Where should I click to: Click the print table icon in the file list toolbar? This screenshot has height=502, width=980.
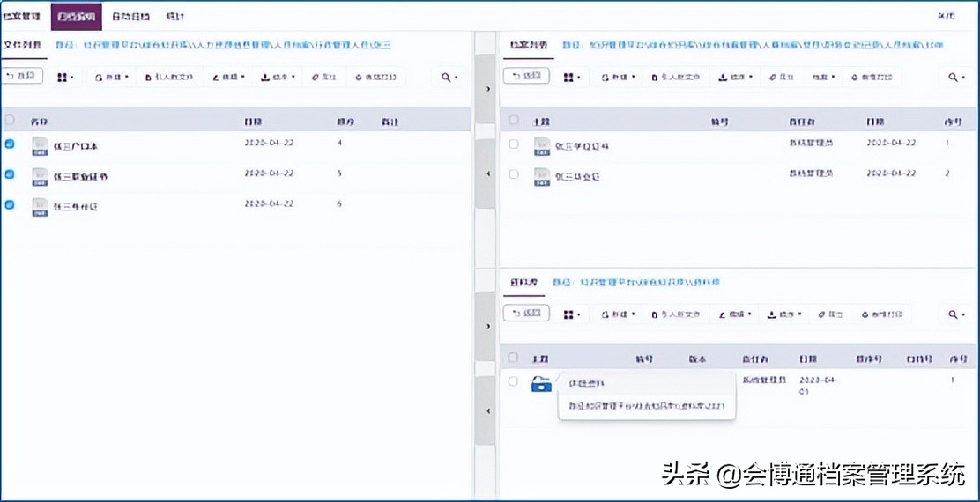click(x=359, y=78)
